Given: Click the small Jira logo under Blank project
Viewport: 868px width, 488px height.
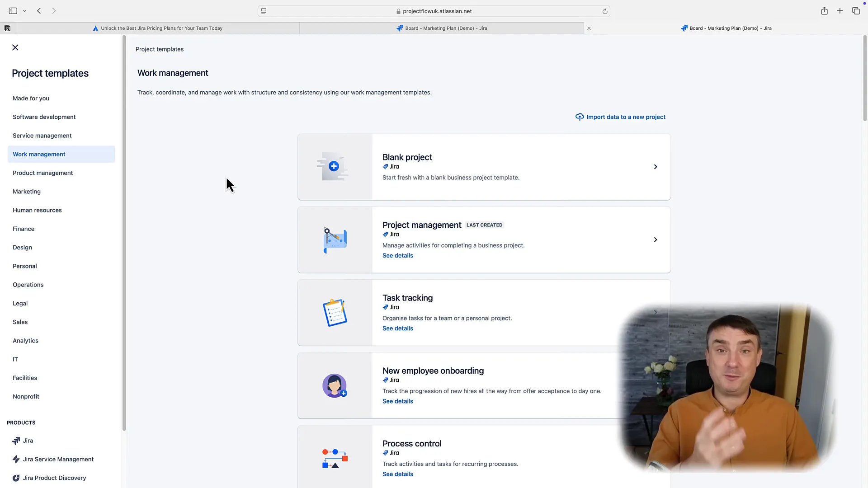Looking at the screenshot, I should click(385, 167).
